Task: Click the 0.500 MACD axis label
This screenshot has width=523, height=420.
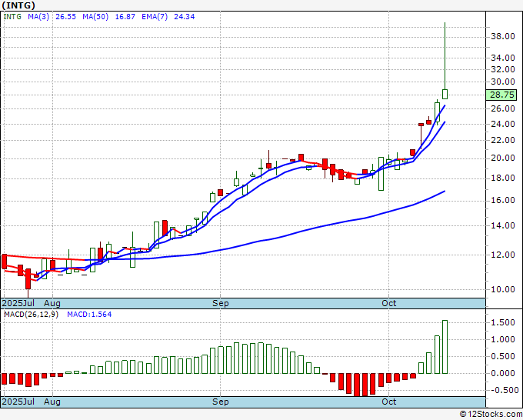Action: (503, 357)
